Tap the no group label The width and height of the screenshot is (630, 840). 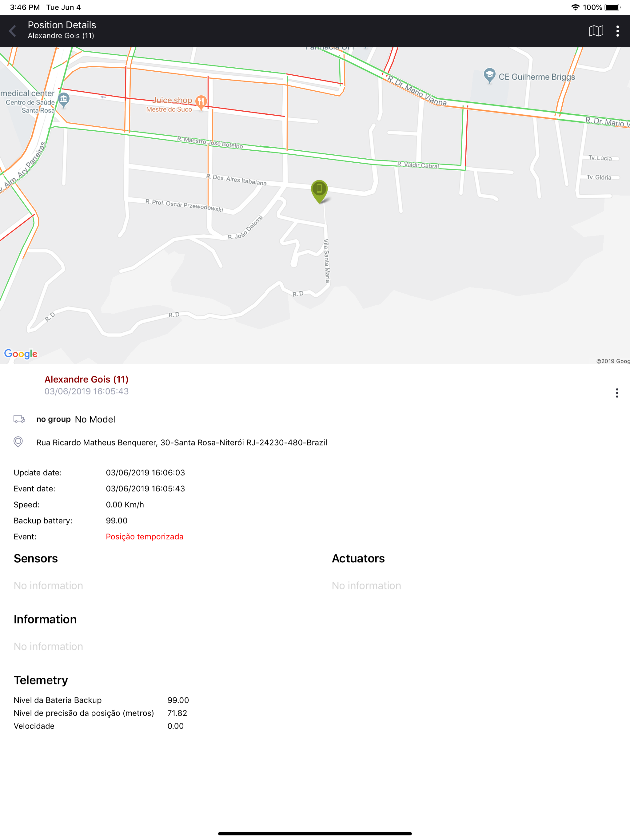click(53, 419)
